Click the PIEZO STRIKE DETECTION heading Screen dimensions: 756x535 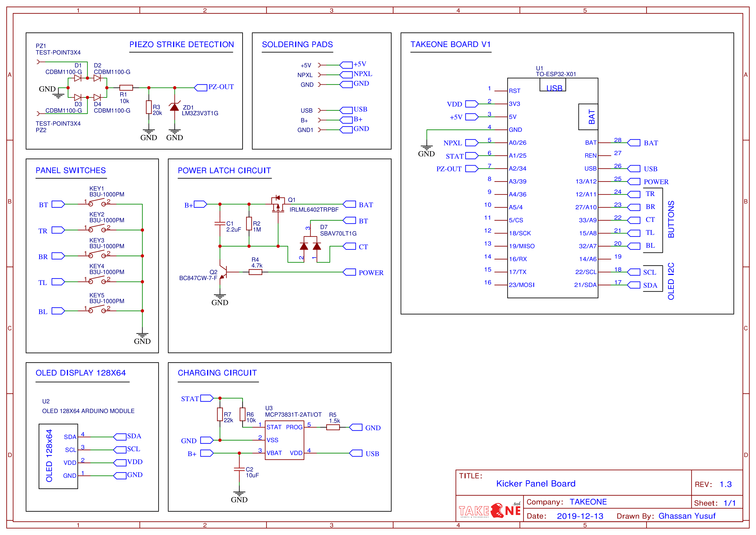181,44
